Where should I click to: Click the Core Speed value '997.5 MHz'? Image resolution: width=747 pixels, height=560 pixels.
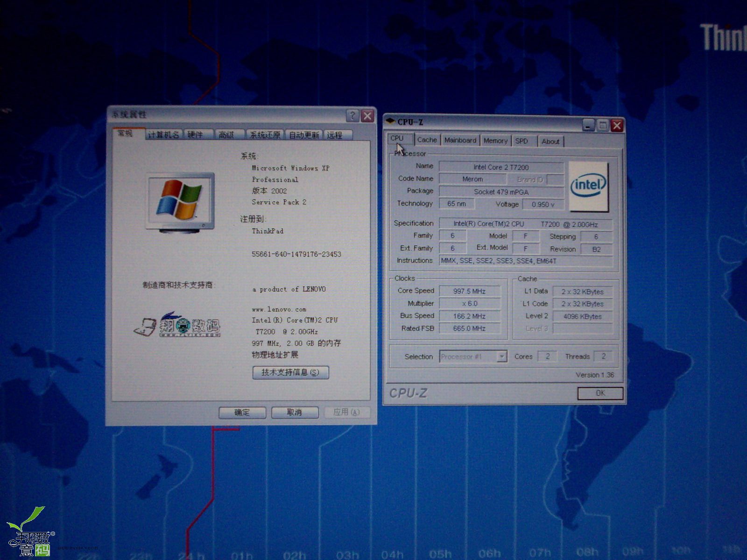(x=469, y=291)
